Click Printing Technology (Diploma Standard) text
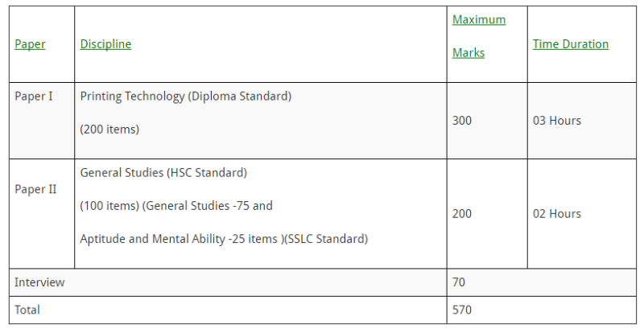This screenshot has height=329, width=644. [186, 96]
